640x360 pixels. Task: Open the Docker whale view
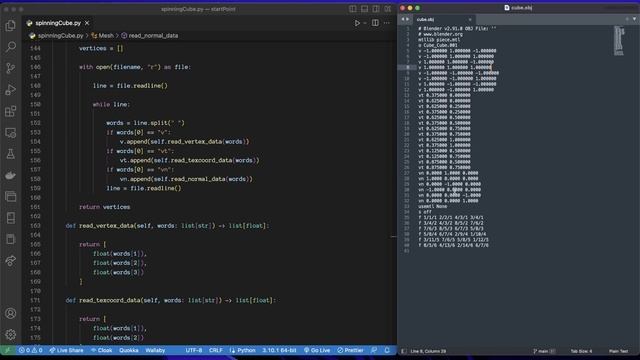pos(11,175)
